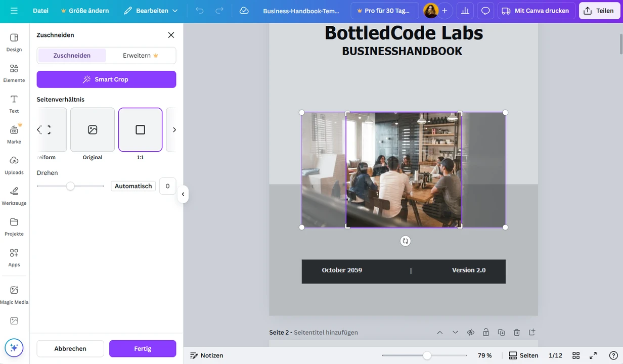Open the Bearbeiten mode dropdown
This screenshot has height=364, width=623.
(151, 11)
